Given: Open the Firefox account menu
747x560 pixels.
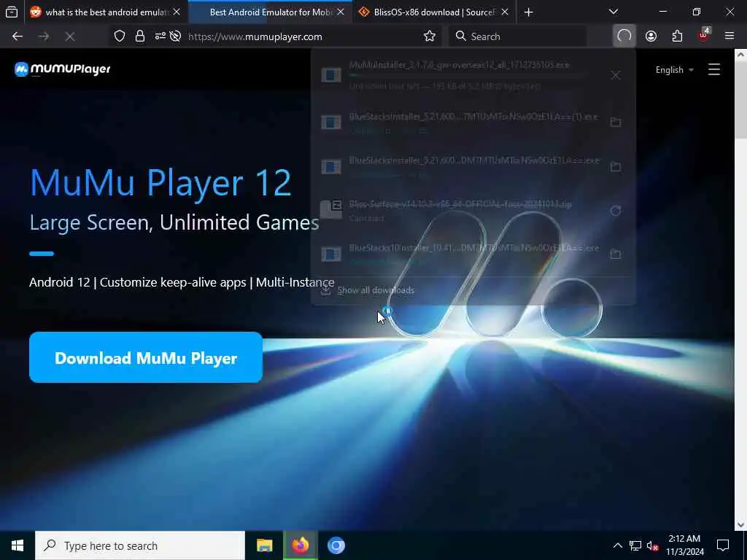Looking at the screenshot, I should (651, 36).
